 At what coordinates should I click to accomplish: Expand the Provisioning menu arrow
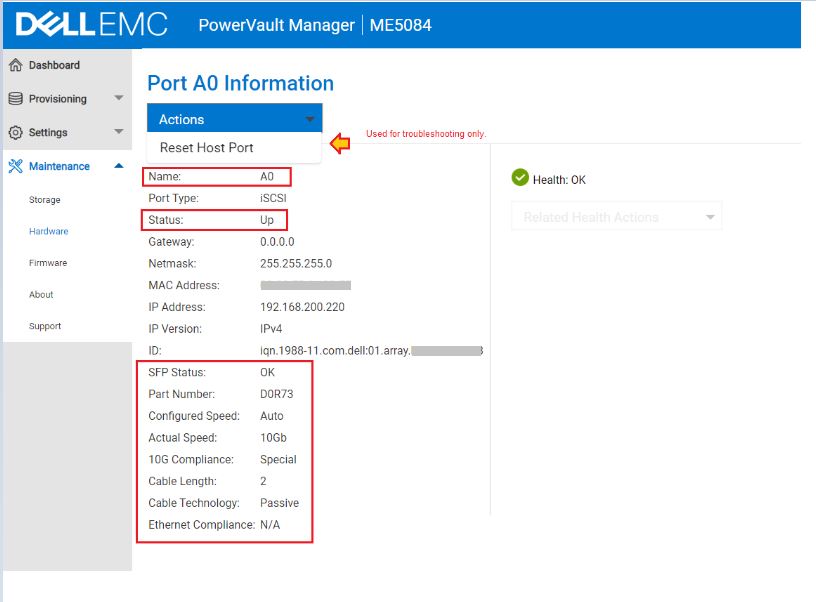pos(118,99)
